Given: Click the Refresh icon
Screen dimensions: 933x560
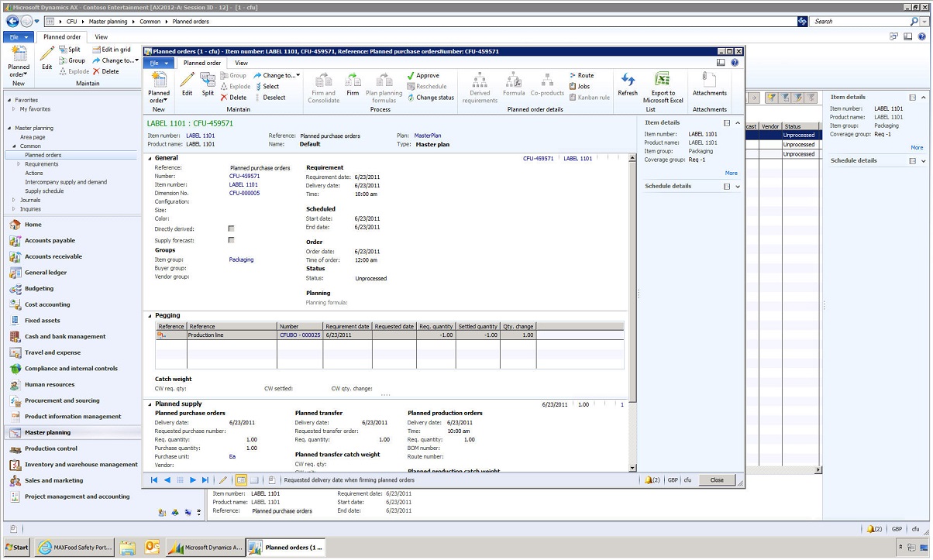Looking at the screenshot, I should (628, 84).
